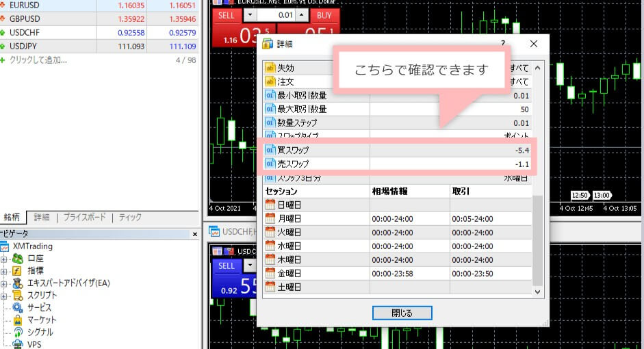Select USDJPY row in Market Watch

point(99,46)
